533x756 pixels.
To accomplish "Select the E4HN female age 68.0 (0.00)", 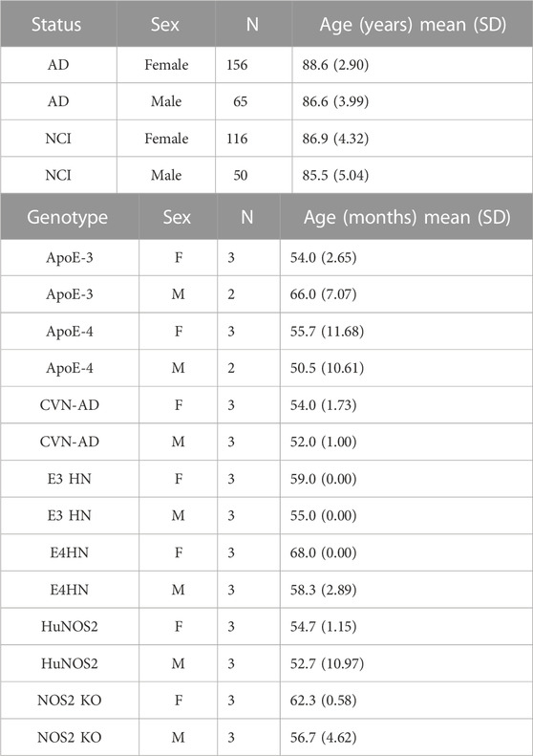I will coord(324,552).
